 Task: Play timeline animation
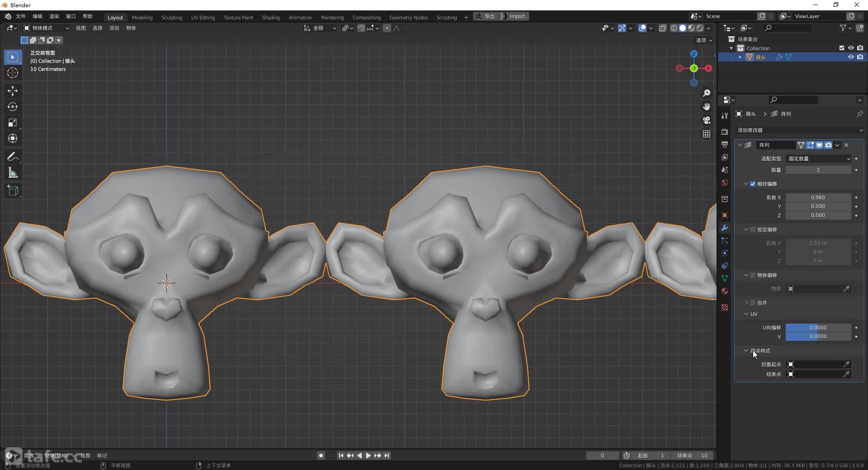[368, 456]
